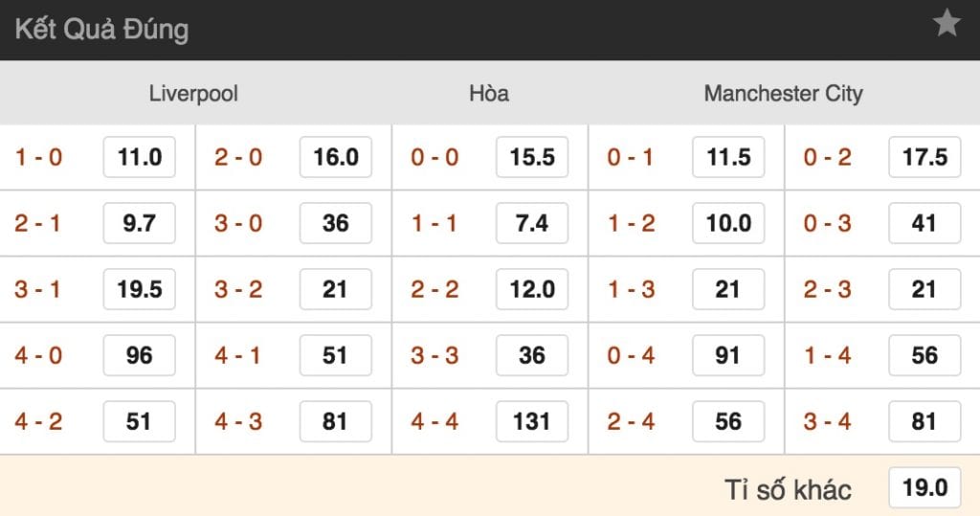Click the Liverpool column header
Screen dimensions: 980x516
coord(193,94)
